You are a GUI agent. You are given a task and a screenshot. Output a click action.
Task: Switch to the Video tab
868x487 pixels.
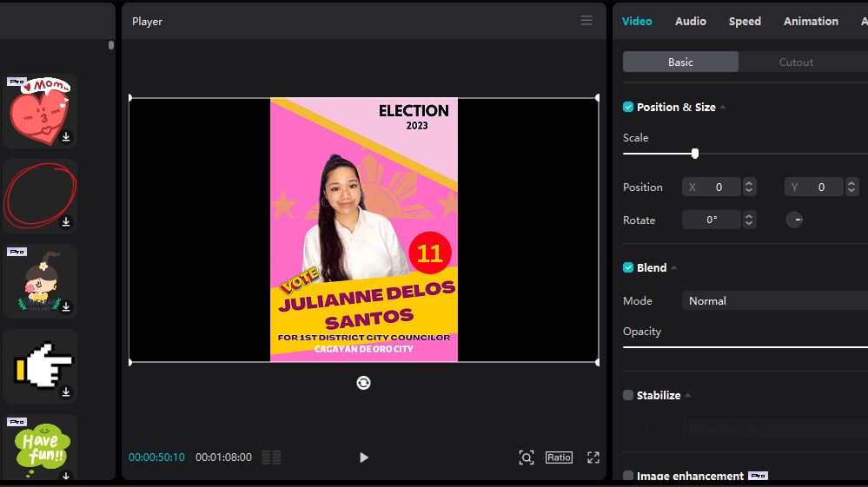637,21
